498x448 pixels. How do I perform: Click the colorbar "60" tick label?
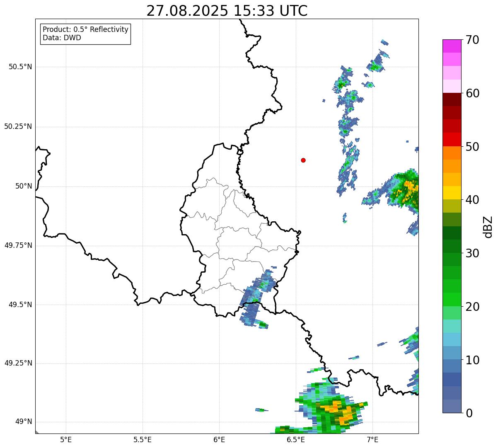(472, 93)
